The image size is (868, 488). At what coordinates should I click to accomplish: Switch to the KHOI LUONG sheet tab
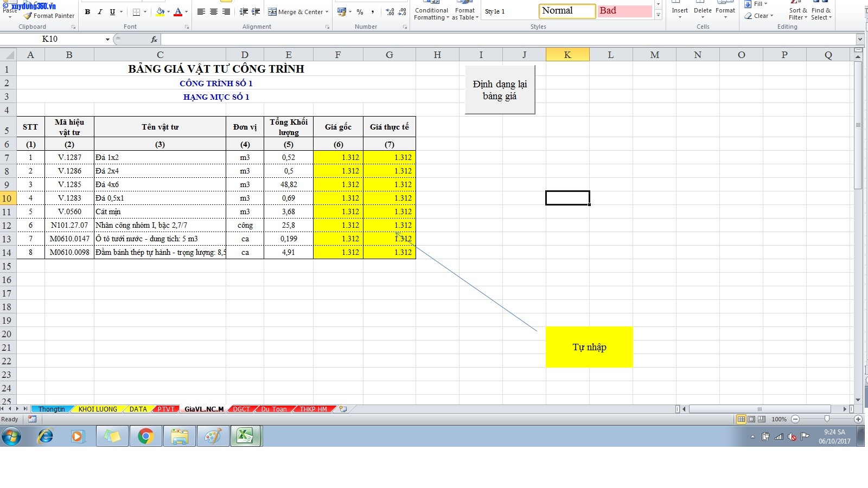[x=98, y=409]
